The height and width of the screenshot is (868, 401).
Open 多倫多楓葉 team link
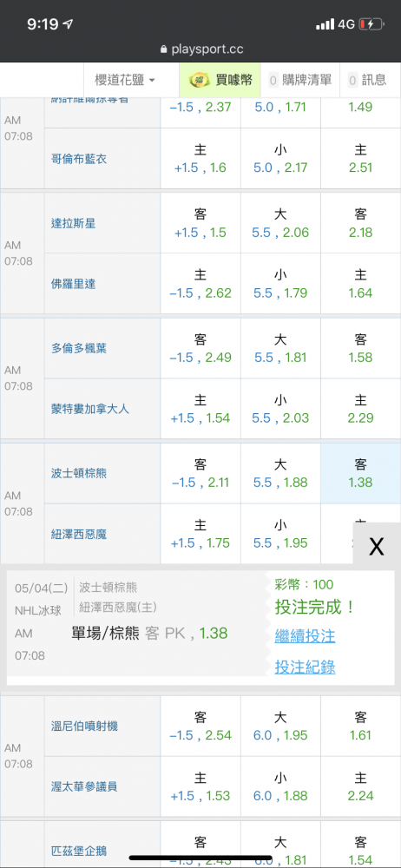79,348
